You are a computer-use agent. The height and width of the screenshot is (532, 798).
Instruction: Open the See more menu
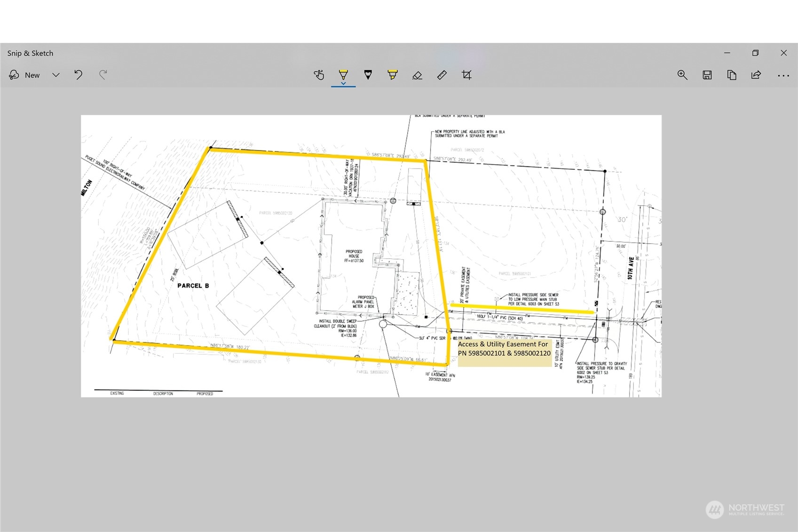click(783, 75)
